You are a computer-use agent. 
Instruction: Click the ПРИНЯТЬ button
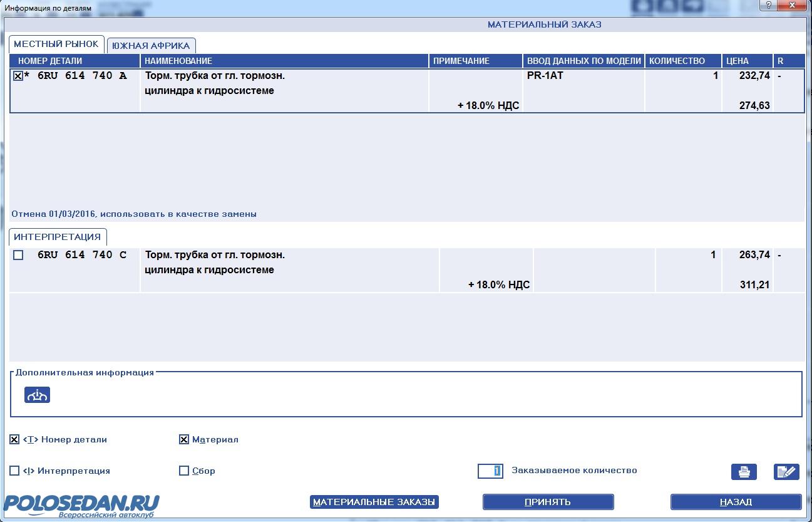pyautogui.click(x=548, y=502)
